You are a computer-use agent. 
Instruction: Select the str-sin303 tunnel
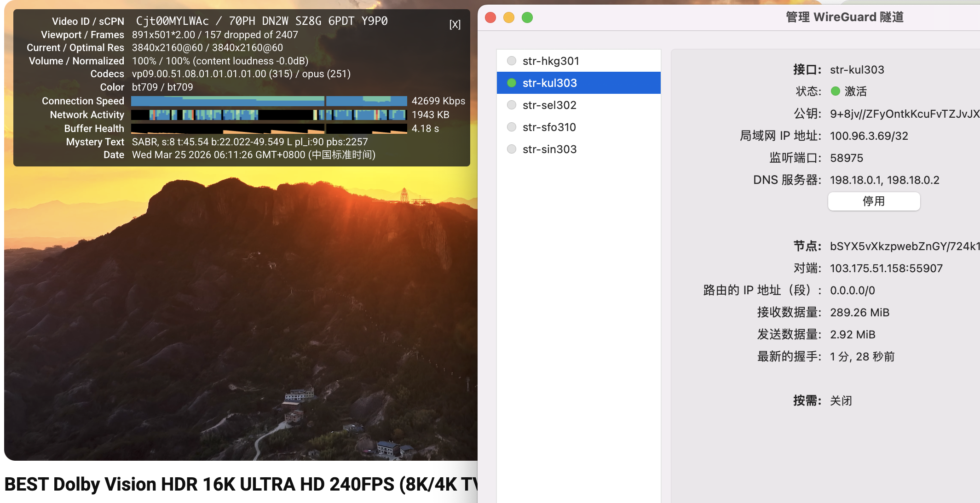tap(549, 149)
